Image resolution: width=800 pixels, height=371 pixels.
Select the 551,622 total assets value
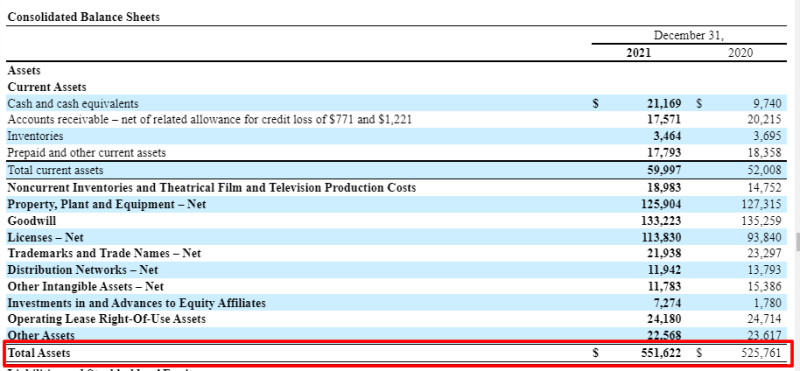point(661,353)
